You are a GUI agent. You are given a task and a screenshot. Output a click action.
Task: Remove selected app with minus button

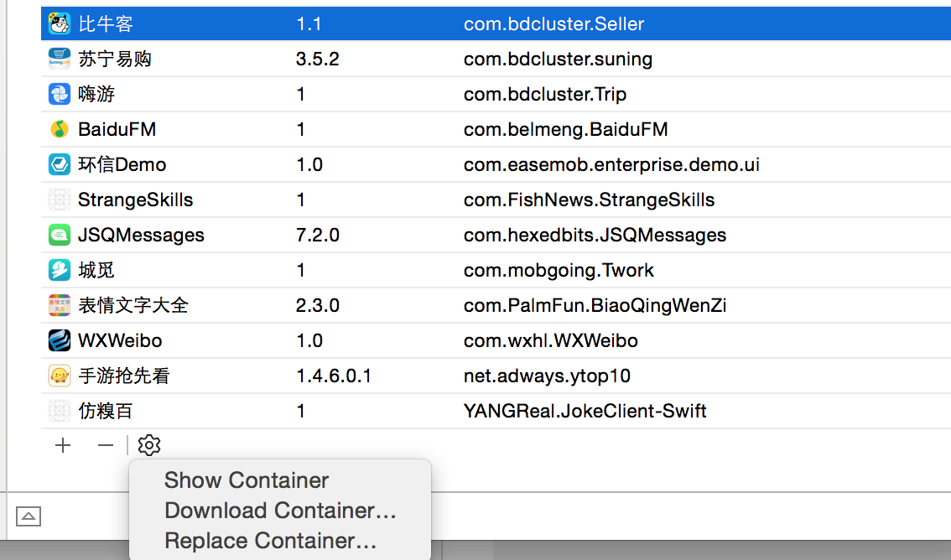pos(106,445)
